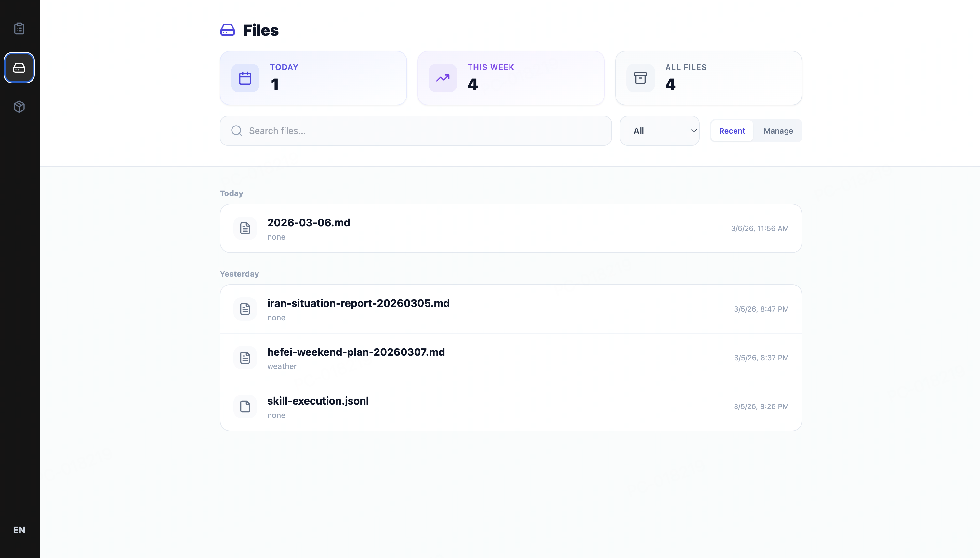Click the file icon next to 2026-03-06.md
980x558 pixels.
tap(245, 228)
